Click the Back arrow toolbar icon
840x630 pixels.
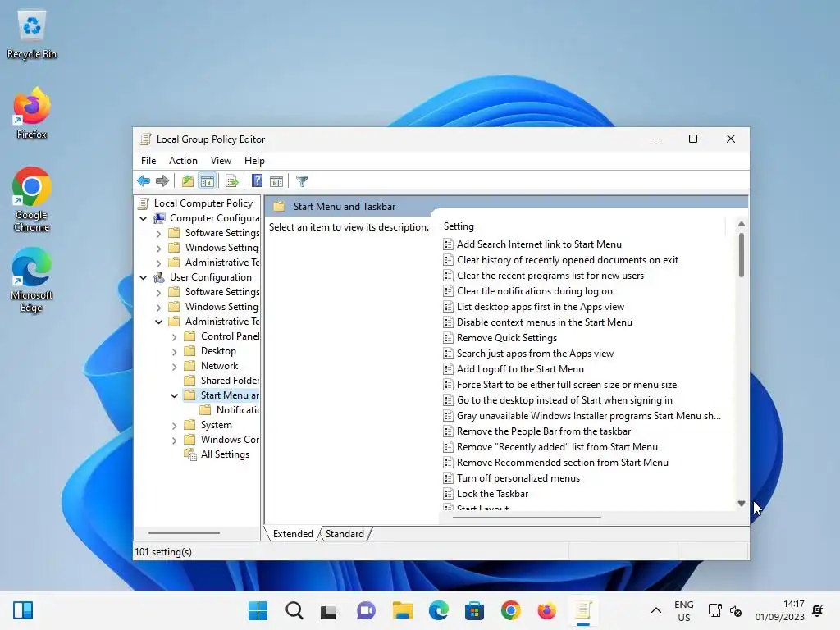point(144,181)
